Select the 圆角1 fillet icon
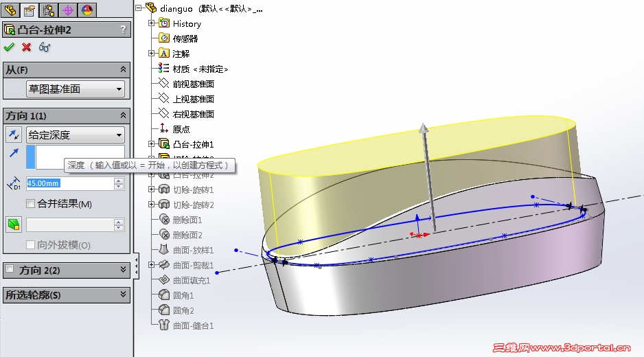The height and width of the screenshot is (357, 644). (x=164, y=295)
